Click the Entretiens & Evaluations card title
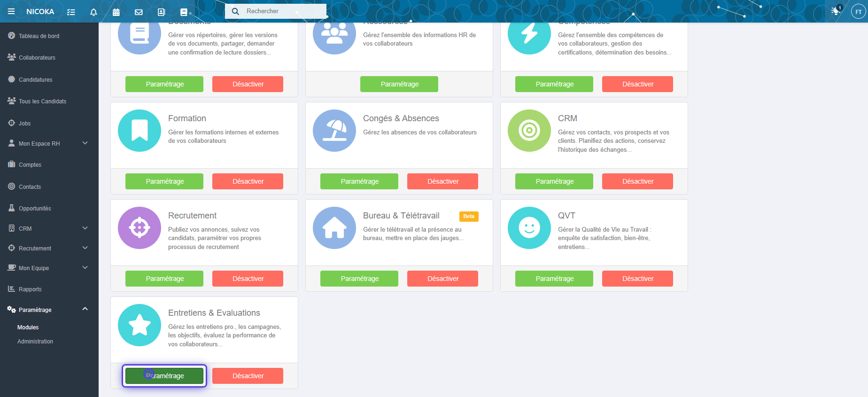Screen dimensions: 868x397 click(214, 313)
